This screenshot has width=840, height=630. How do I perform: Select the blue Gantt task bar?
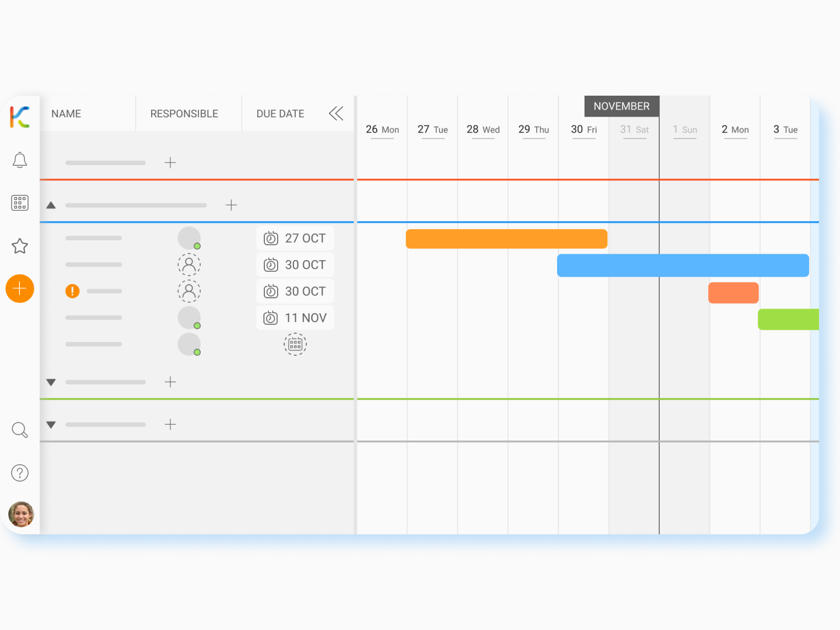[682, 265]
